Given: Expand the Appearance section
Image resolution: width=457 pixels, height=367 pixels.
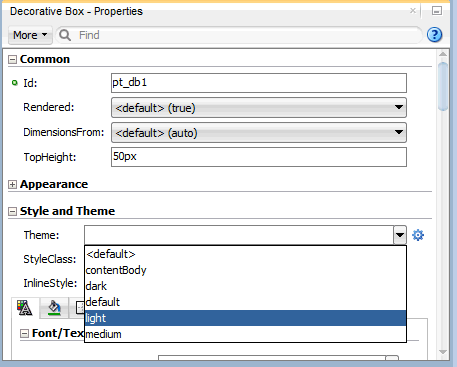Looking at the screenshot, I should click(x=12, y=184).
